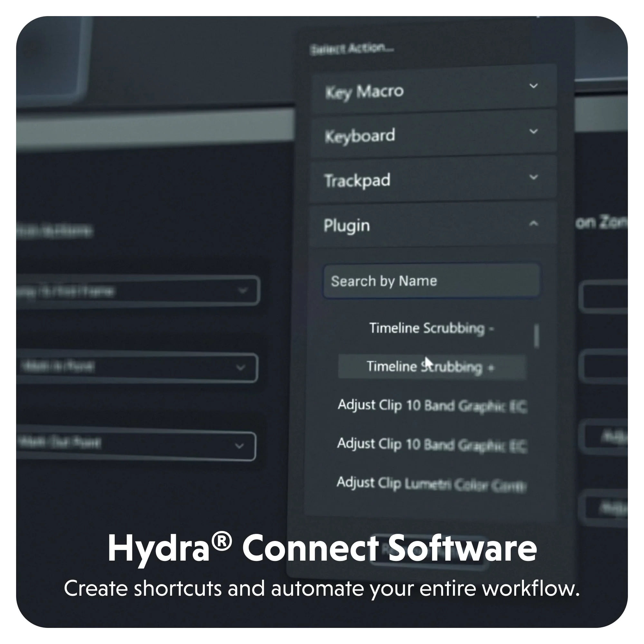Click the plugin list scrollbar

coord(536,336)
